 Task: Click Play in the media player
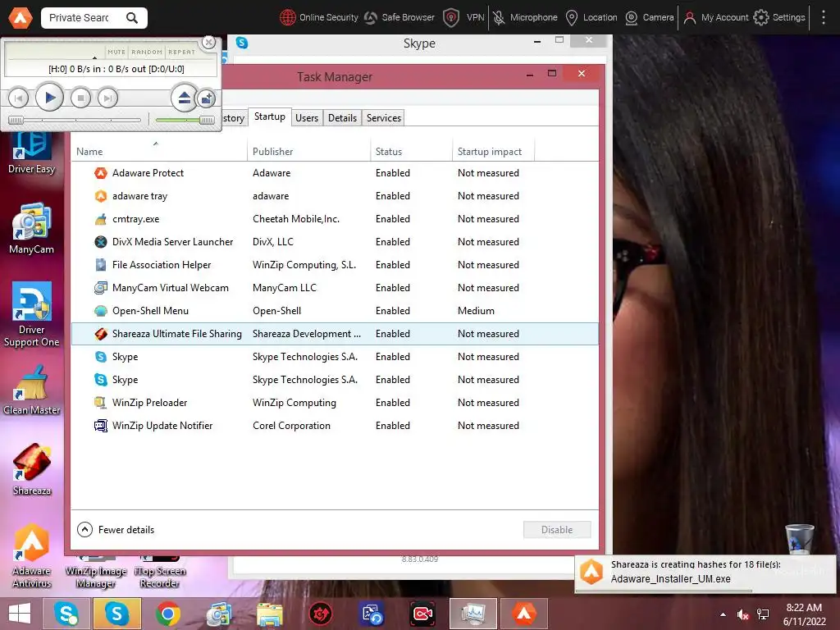click(x=49, y=98)
